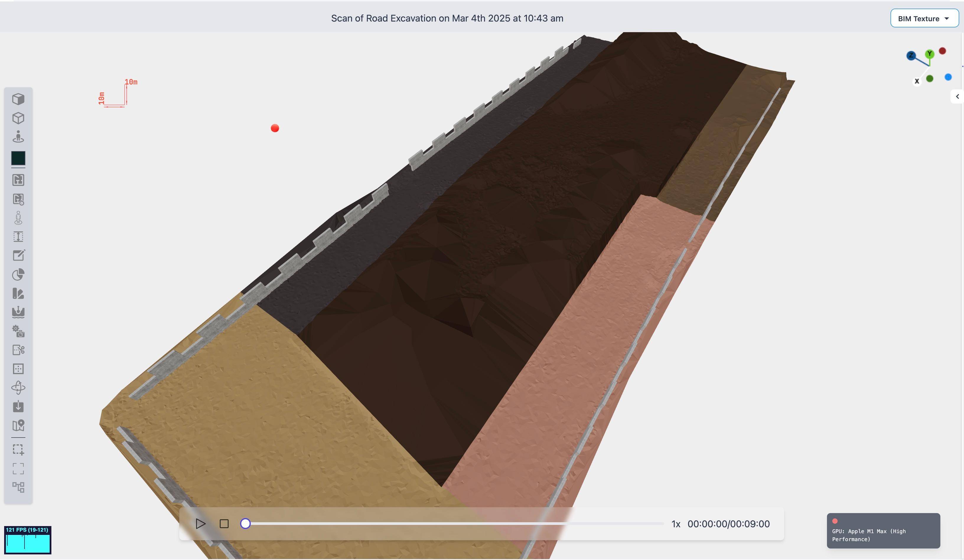Open the dark background color swatch
Viewport: 964px width, 560px height.
[x=18, y=158]
